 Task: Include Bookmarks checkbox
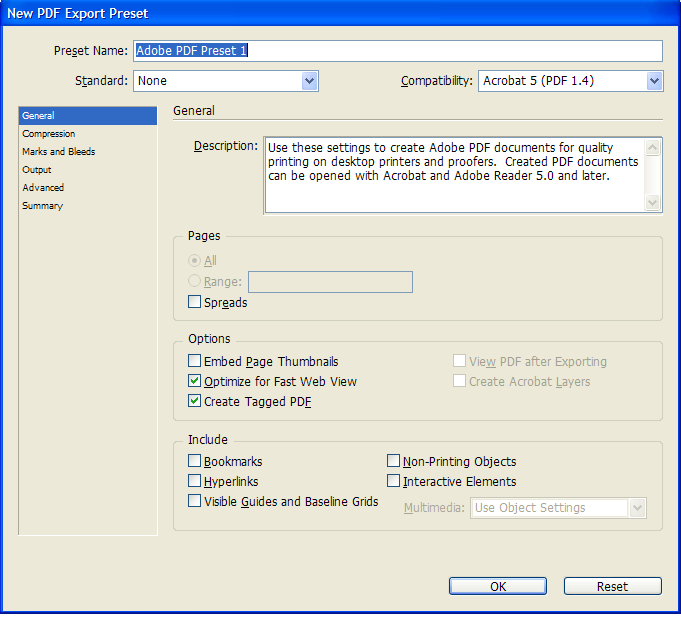(195, 461)
